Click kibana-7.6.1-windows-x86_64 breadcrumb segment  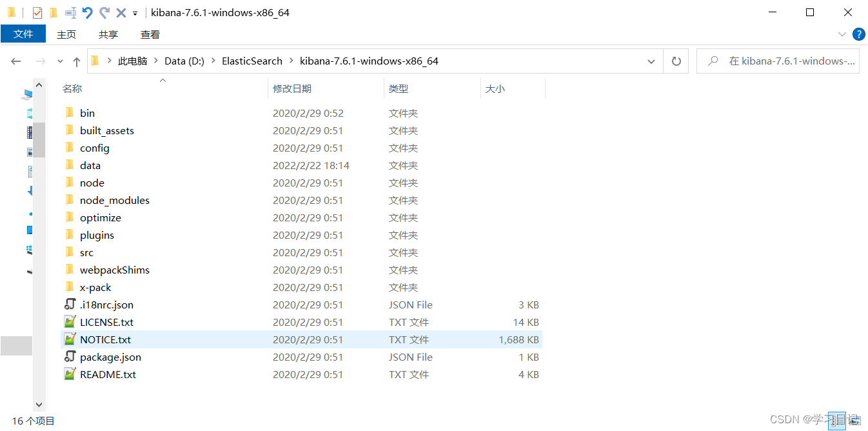[x=369, y=61]
